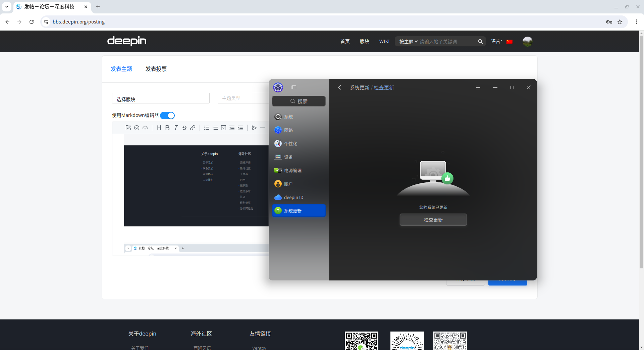Screen dimensions: 644x350
Task: Bookmark this page with the star
Action: 620,22
